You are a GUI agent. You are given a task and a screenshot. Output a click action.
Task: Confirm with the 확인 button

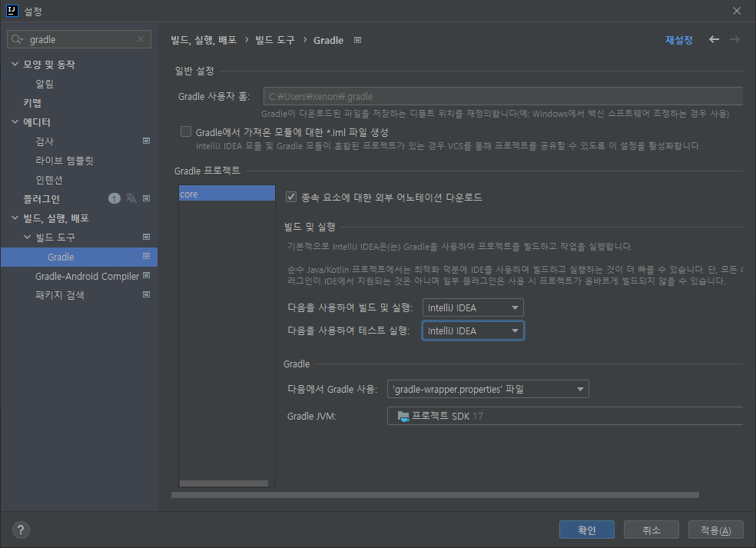(x=587, y=530)
